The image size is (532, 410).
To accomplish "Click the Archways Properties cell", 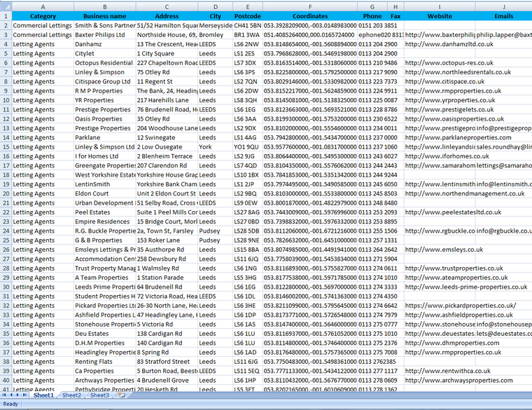I will 105,381.
